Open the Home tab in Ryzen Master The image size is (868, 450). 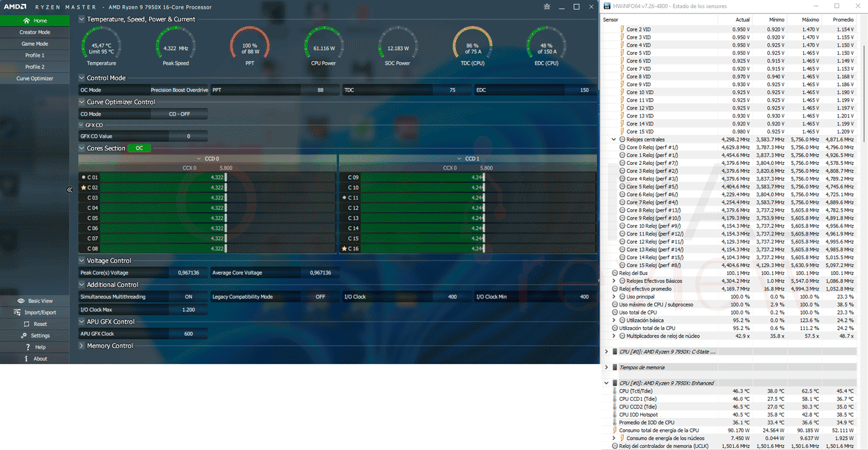[x=35, y=21]
